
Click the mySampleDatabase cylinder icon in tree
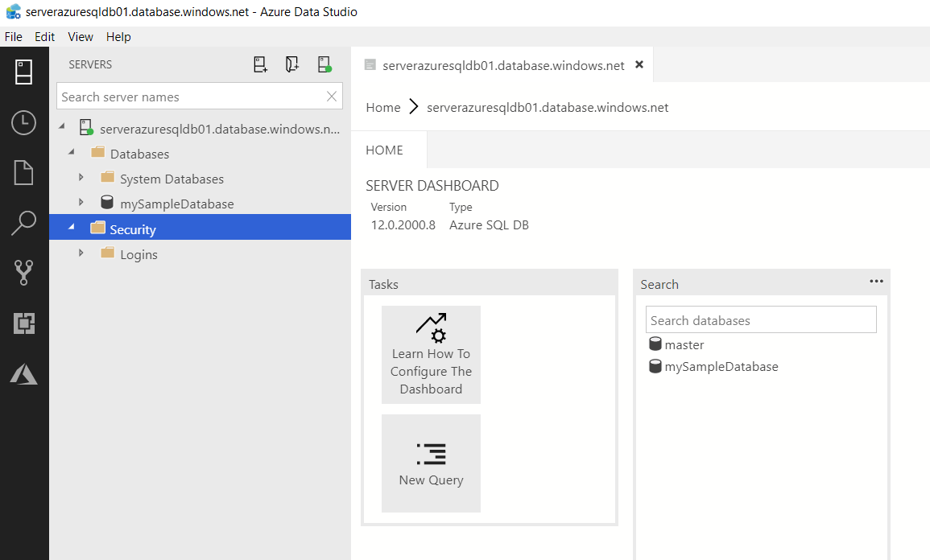(107, 202)
